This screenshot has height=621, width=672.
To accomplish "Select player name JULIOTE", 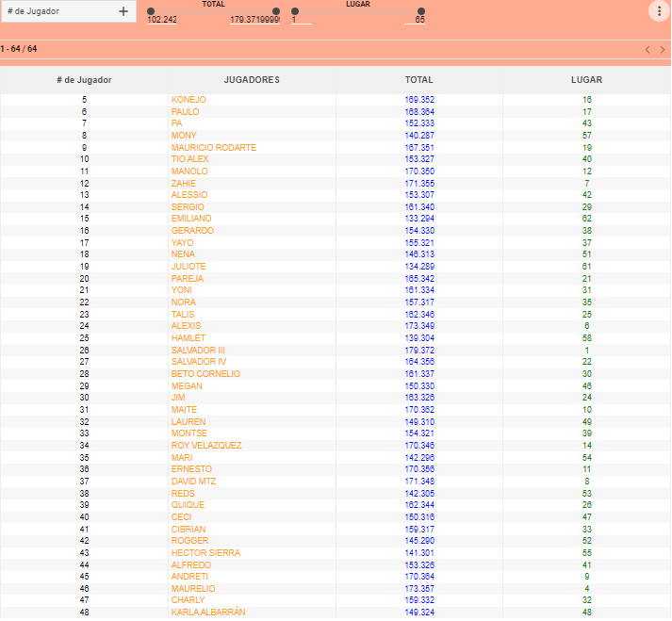I will 188,267.
